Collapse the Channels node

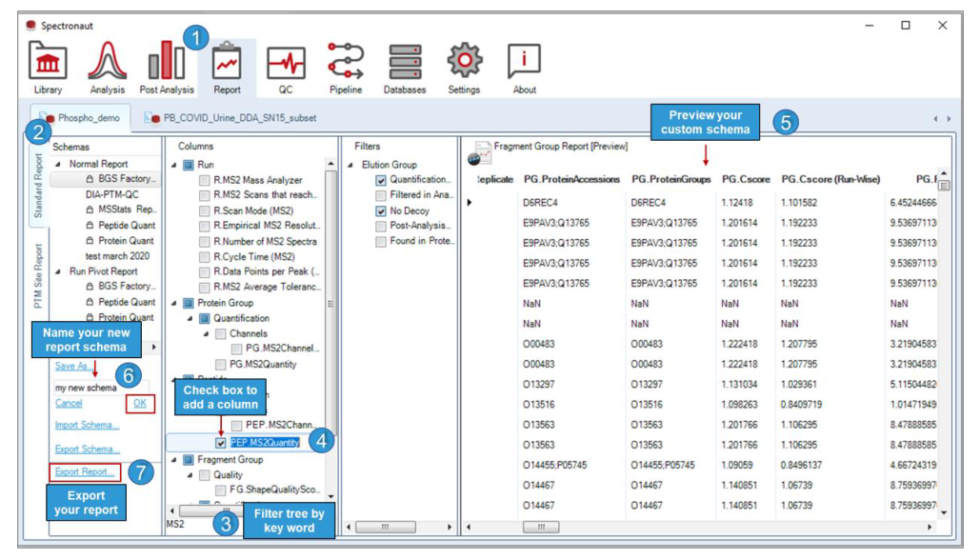206,334
